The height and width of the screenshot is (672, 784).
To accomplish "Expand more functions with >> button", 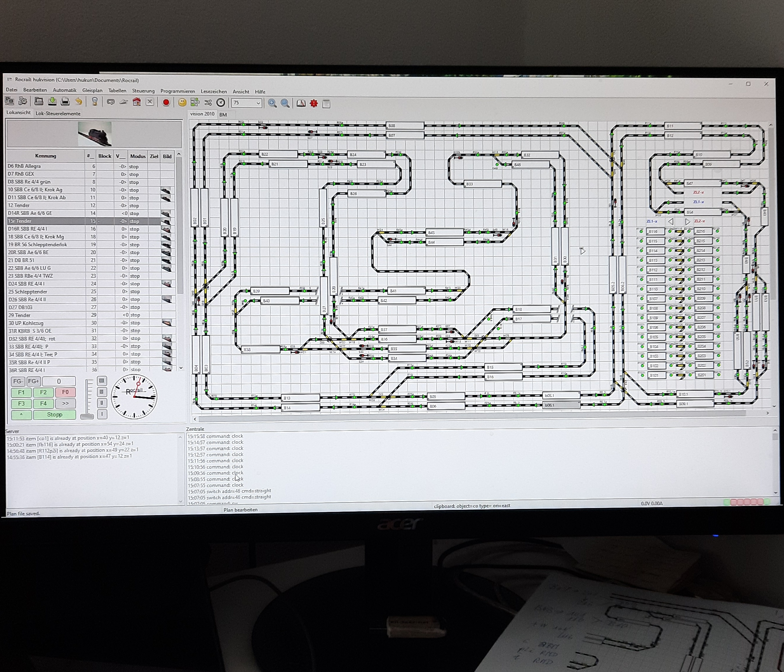I will 65,403.
